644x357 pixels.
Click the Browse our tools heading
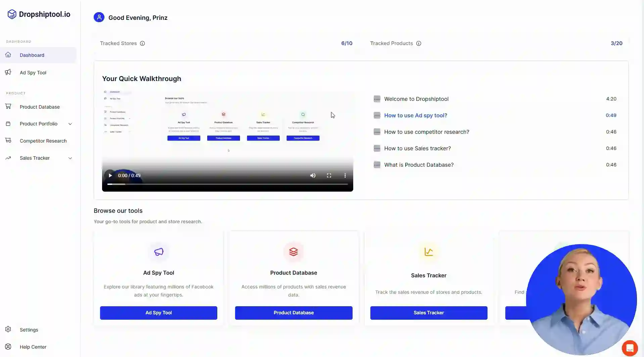(118, 211)
